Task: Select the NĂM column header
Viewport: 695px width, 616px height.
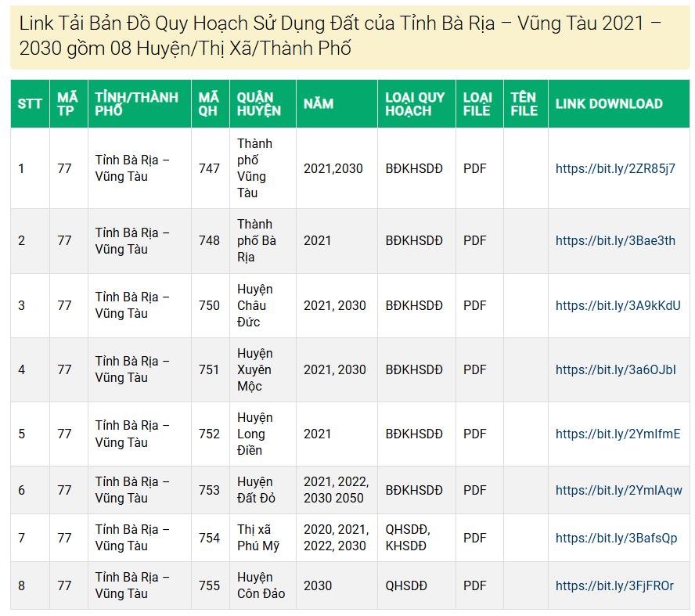Action: click(319, 104)
